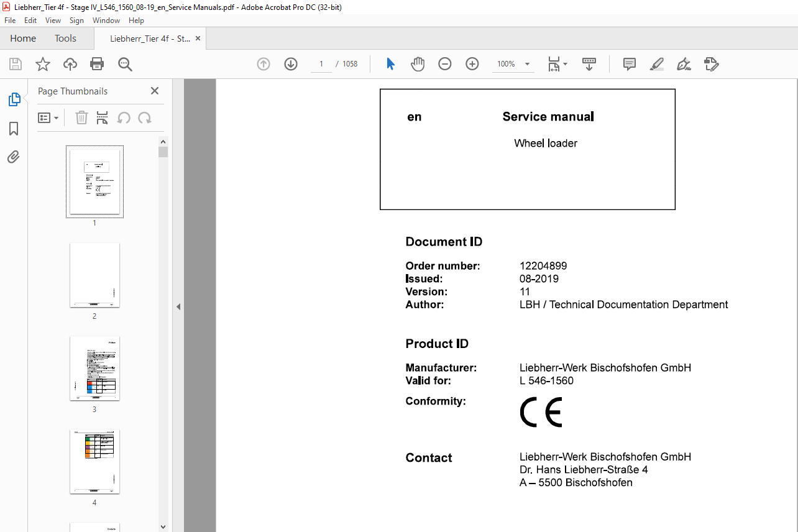Select the Hand pan tool
The height and width of the screenshot is (532, 798).
(418, 64)
